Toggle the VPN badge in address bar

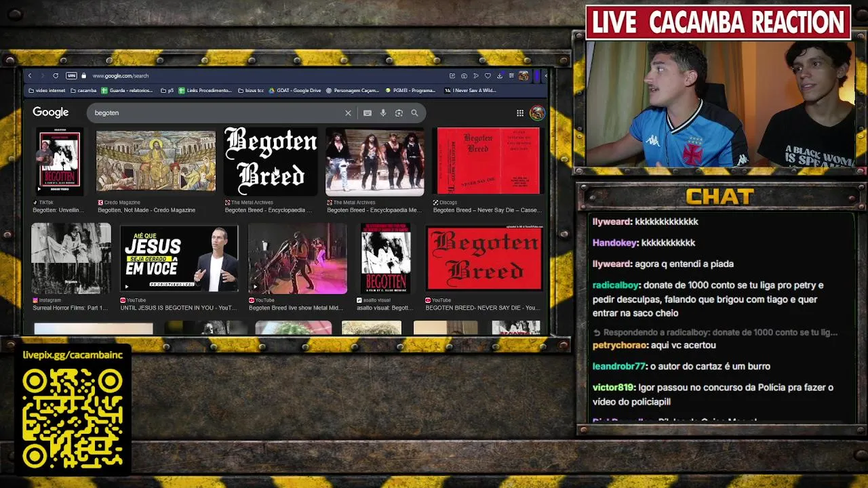point(71,76)
